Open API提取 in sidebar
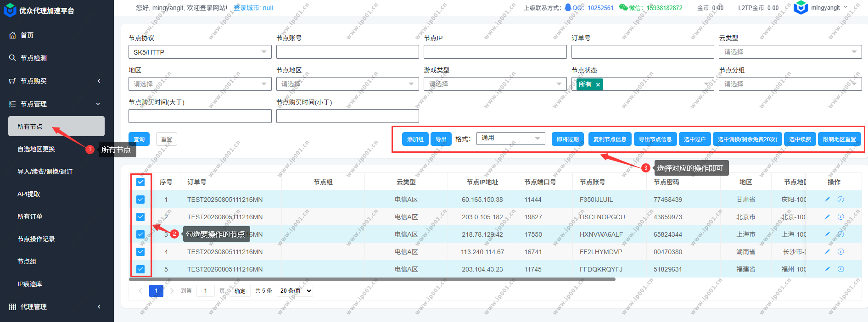 [29, 194]
